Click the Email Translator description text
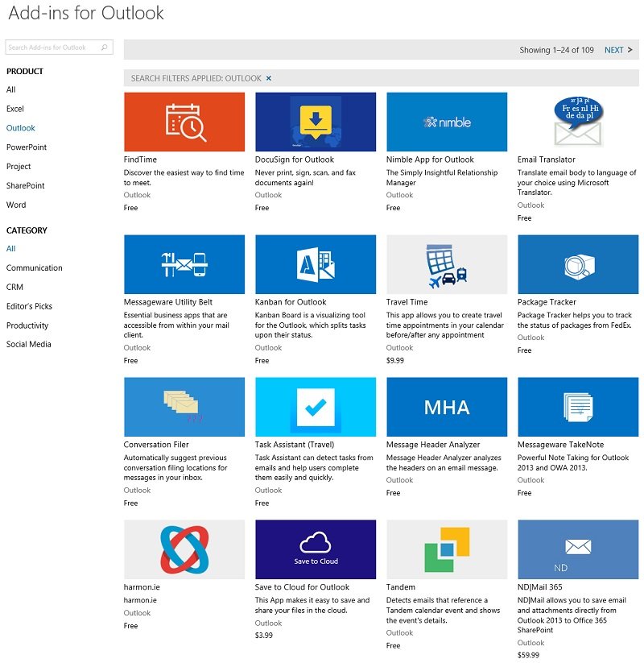Viewport: 644px width, 663px height. (576, 182)
